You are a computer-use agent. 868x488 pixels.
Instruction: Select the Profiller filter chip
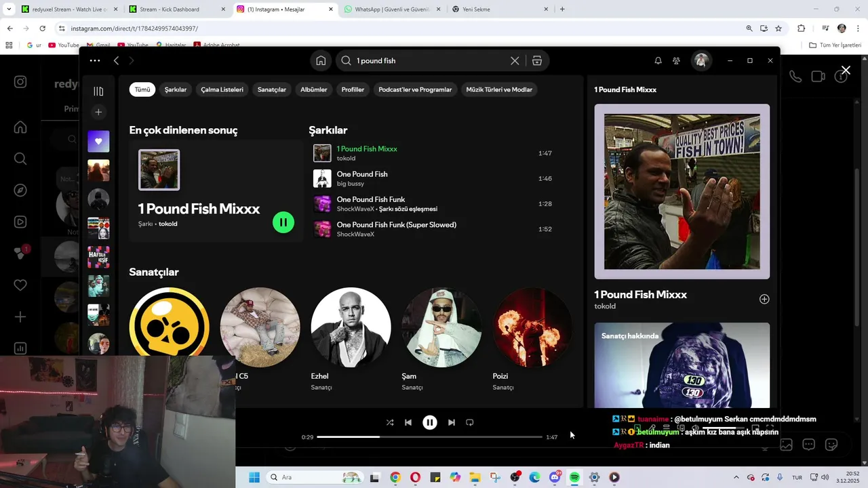(353, 89)
